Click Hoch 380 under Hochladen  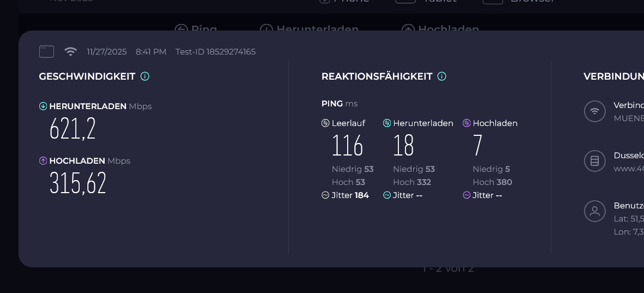pos(492,182)
